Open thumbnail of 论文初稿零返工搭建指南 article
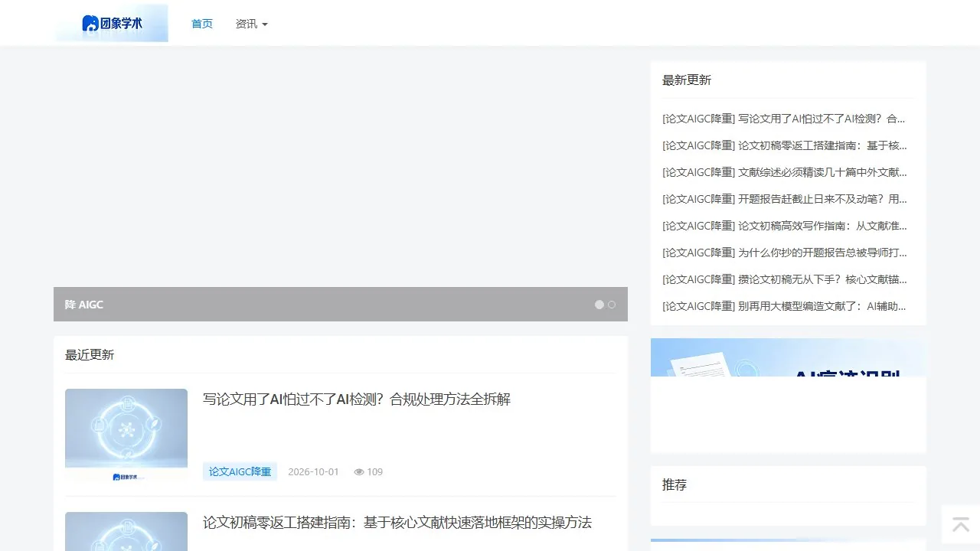This screenshot has width=980, height=551. coord(126,531)
